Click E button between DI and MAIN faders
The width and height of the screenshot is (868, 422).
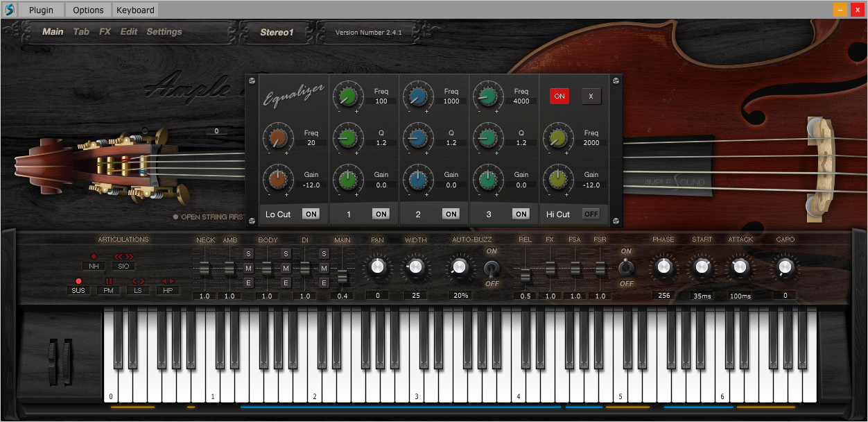click(324, 282)
